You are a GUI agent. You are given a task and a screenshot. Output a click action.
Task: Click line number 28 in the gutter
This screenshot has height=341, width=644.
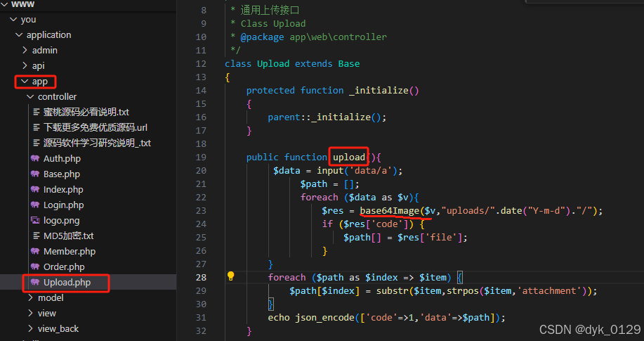pyautogui.click(x=201, y=277)
